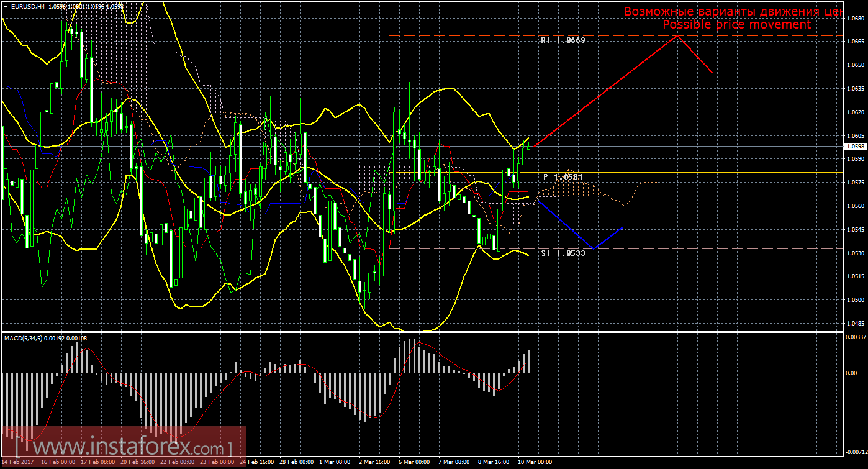Click the 1.0530 price scale value
The height and width of the screenshot is (469, 868).
pos(855,253)
